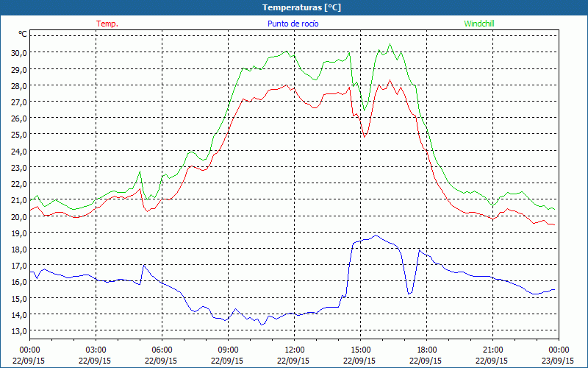
Task: Click the 21,0 y-axis value
Action: pyautogui.click(x=19, y=200)
